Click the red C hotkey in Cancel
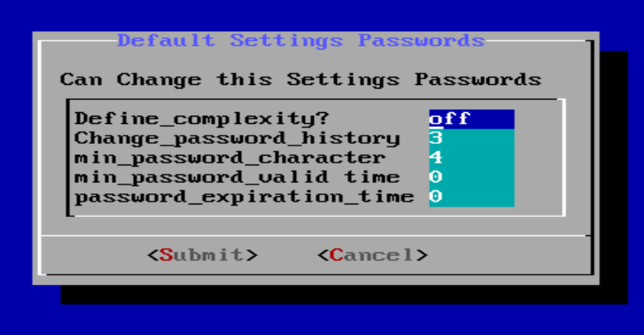 click(x=336, y=255)
